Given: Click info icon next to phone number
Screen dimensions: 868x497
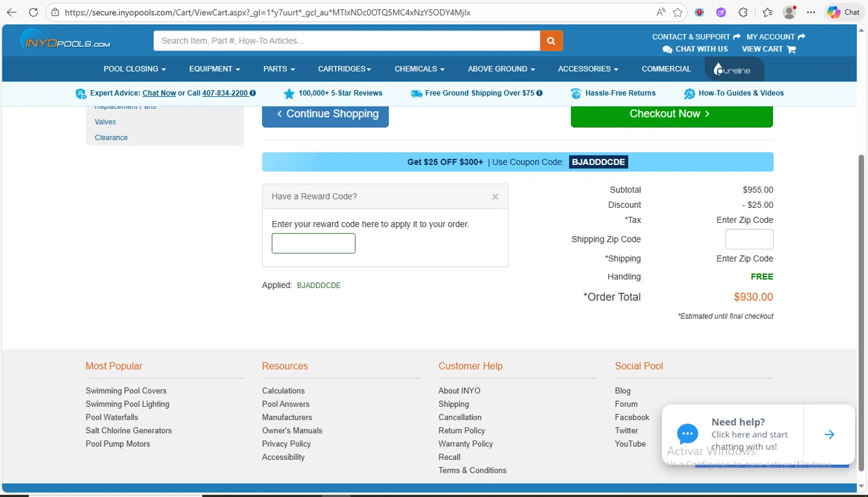Looking at the screenshot, I should pyautogui.click(x=253, y=93).
